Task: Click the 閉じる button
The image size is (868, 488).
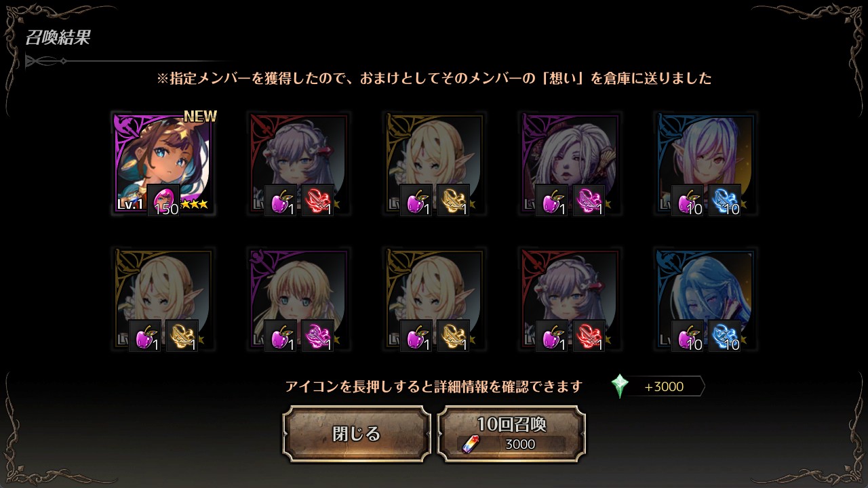Action: pyautogui.click(x=357, y=434)
